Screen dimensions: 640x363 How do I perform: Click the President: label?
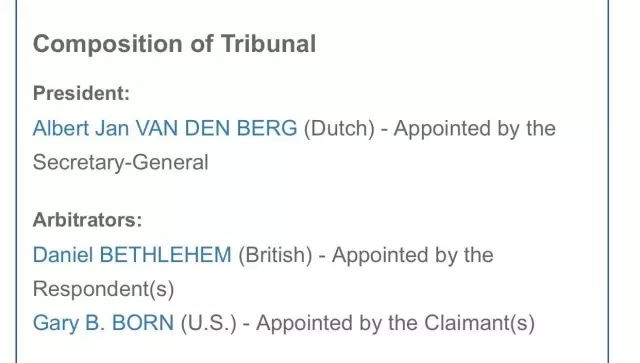pos(81,93)
